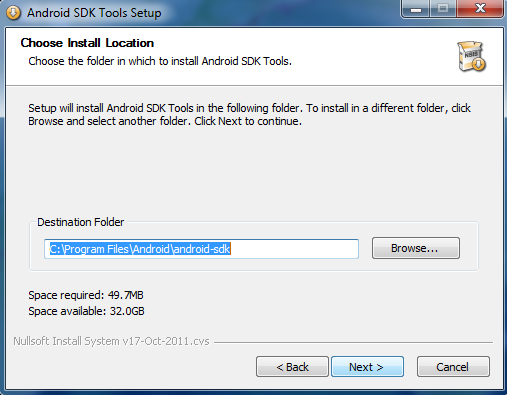The width and height of the screenshot is (507, 395).
Task: Open the Browse... folder picker
Action: pyautogui.click(x=416, y=248)
